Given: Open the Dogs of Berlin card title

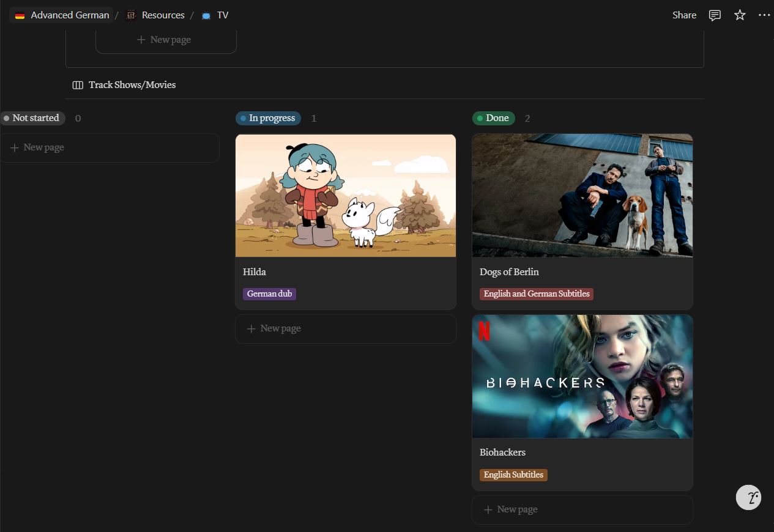Looking at the screenshot, I should pyautogui.click(x=509, y=272).
